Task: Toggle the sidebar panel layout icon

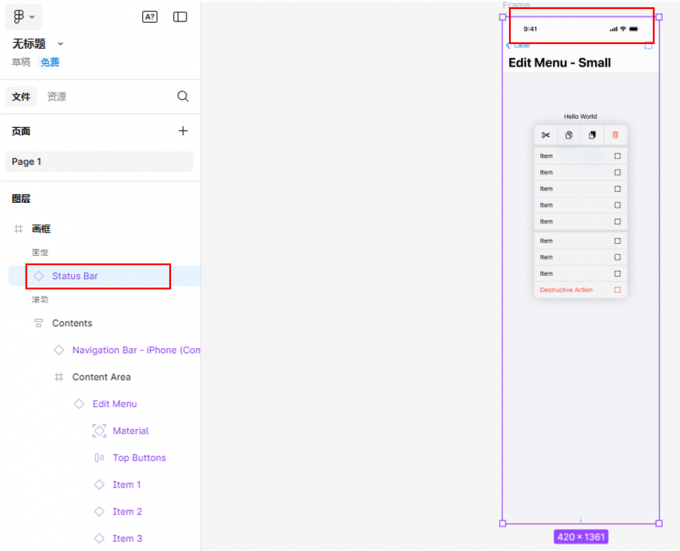Action: point(180,17)
